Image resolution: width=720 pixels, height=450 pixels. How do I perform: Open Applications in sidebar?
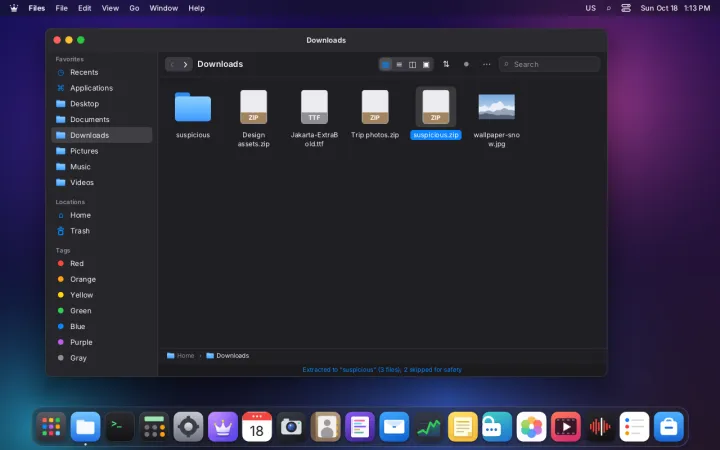pyautogui.click(x=101, y=88)
